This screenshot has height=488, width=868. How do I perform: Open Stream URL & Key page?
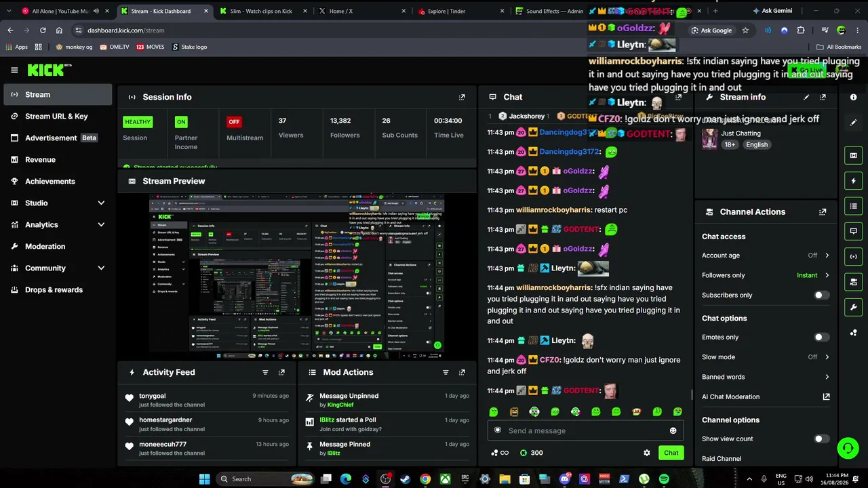[58, 116]
